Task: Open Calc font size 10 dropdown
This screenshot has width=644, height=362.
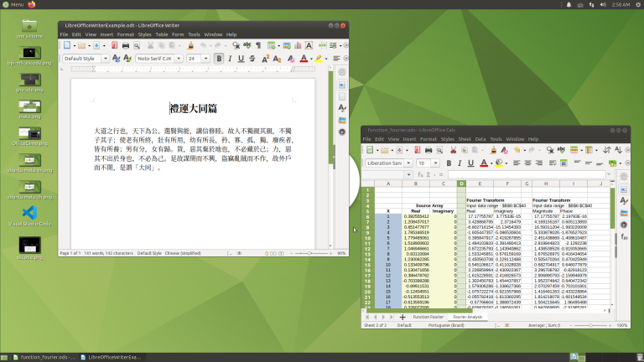Action: tap(435, 163)
